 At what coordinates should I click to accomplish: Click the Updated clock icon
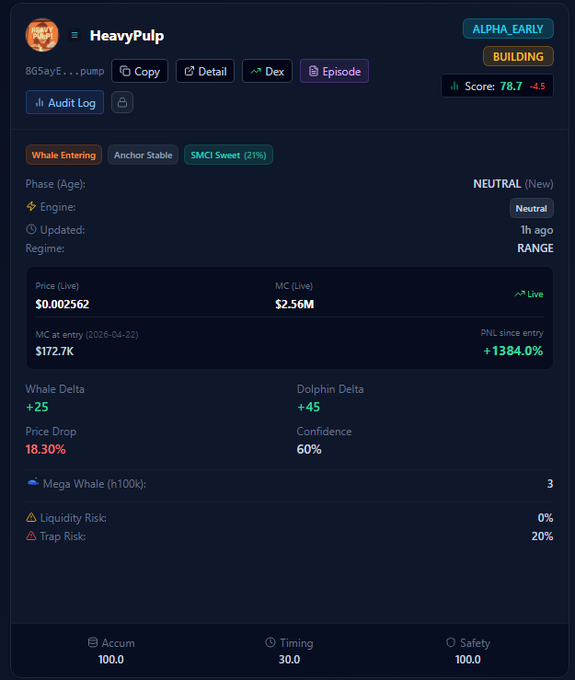coord(31,229)
